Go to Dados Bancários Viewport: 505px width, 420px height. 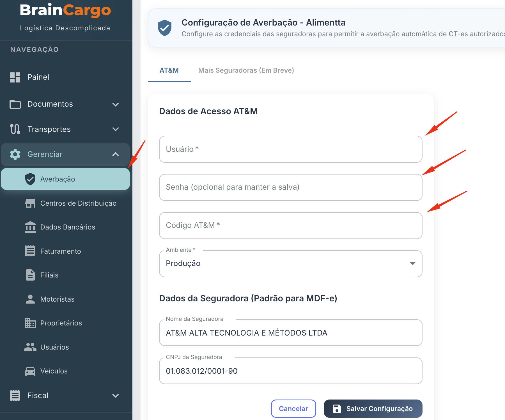[65, 227]
